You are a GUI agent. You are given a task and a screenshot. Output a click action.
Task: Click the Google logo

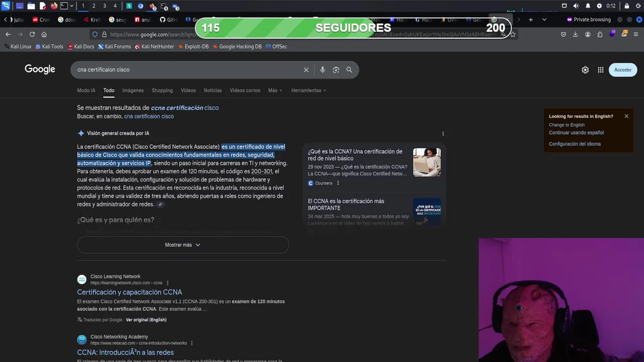[x=40, y=69]
